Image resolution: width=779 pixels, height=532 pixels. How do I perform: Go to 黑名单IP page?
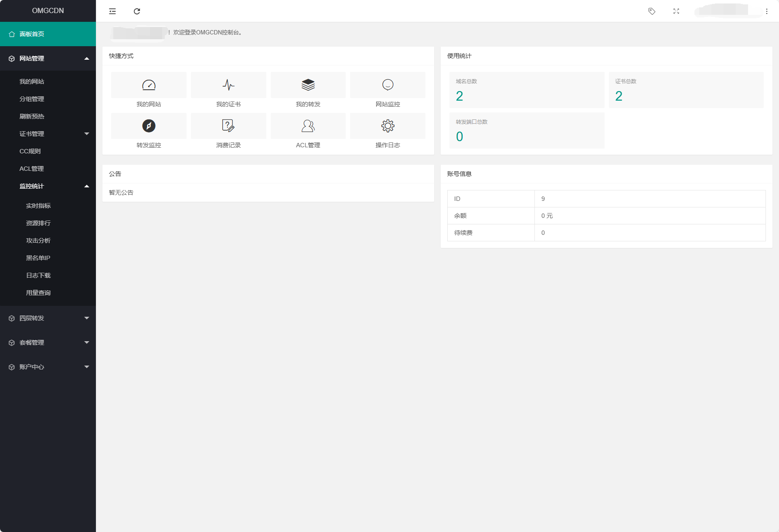(38, 258)
